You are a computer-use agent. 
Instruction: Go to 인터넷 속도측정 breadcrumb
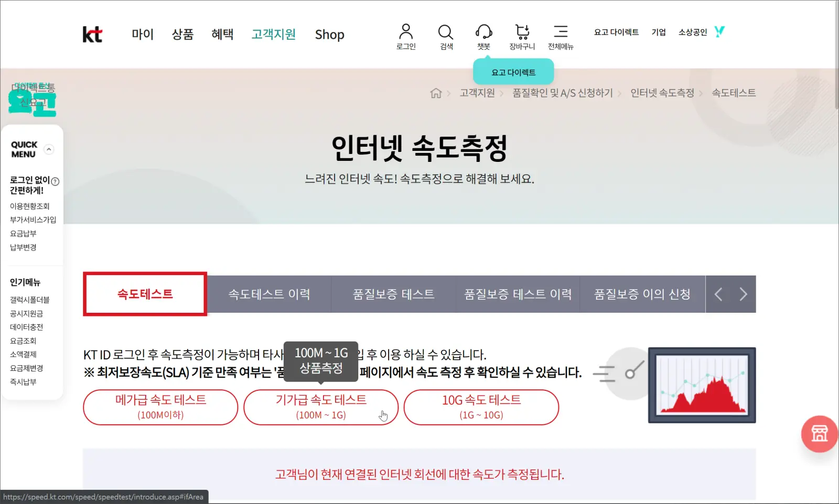(662, 93)
